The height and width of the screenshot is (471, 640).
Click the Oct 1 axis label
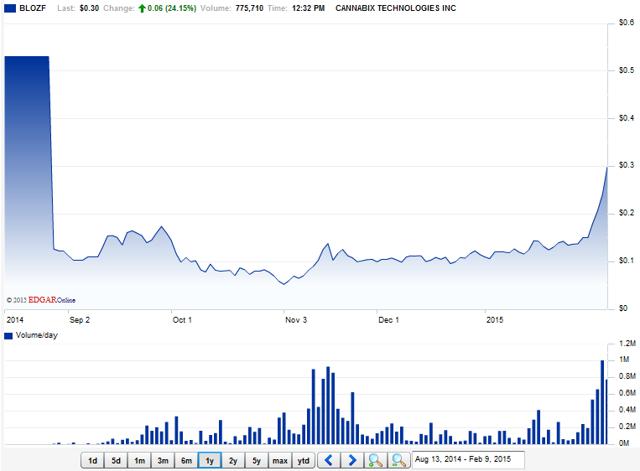click(x=182, y=320)
